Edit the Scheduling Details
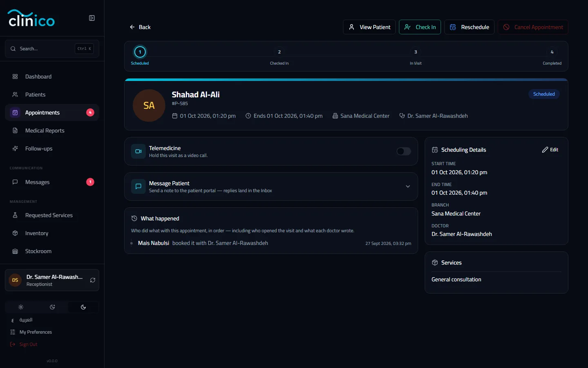Image resolution: width=588 pixels, height=368 pixels. (x=550, y=150)
